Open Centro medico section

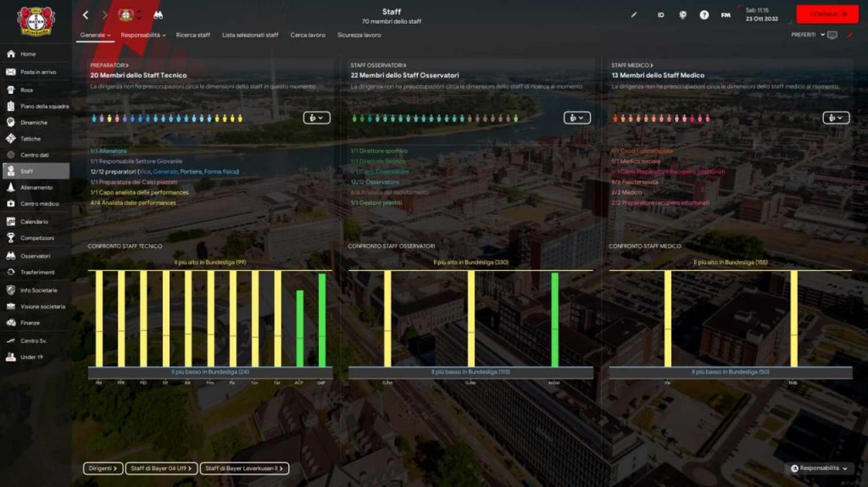pyautogui.click(x=39, y=204)
